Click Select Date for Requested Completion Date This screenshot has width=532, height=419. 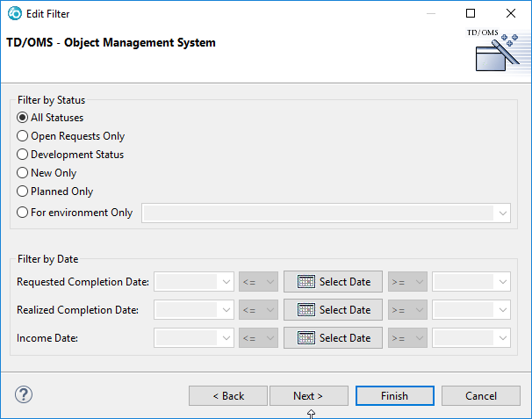[x=334, y=282]
